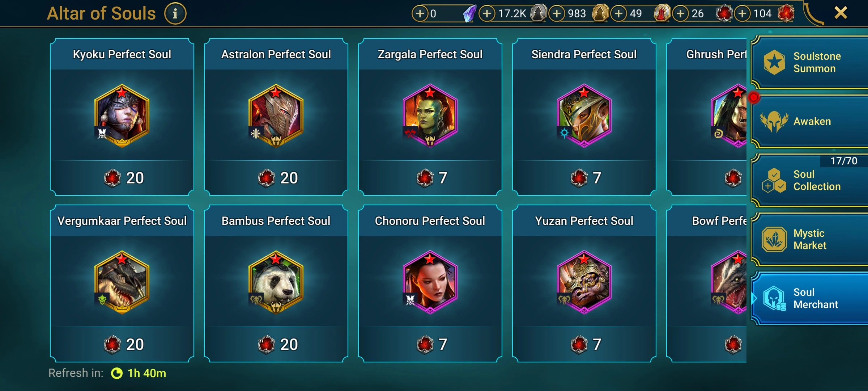Viewport: 868px width, 391px height.
Task: Select the Soul Merchant tab
Action: pos(809,298)
